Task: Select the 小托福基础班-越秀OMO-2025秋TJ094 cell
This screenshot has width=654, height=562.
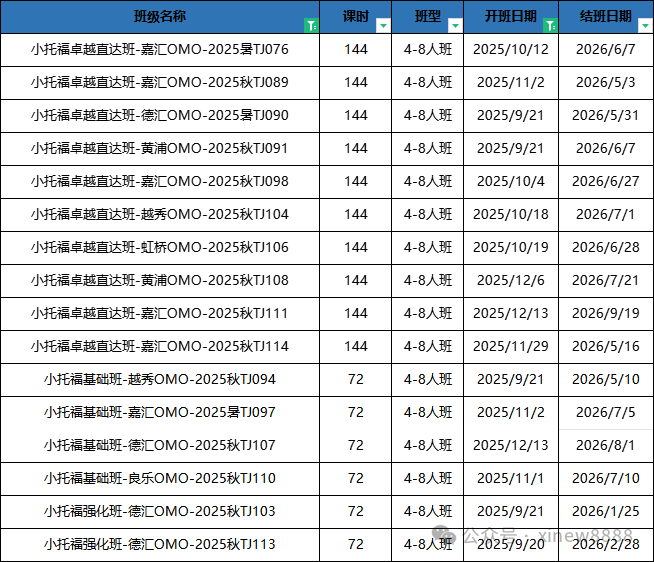Action: tap(160, 379)
